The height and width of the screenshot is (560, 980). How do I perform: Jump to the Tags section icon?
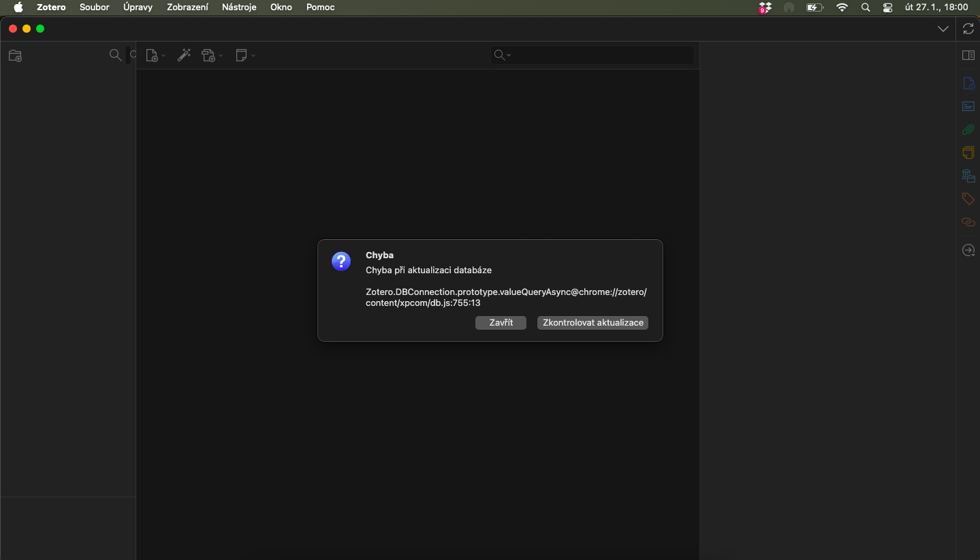point(968,199)
